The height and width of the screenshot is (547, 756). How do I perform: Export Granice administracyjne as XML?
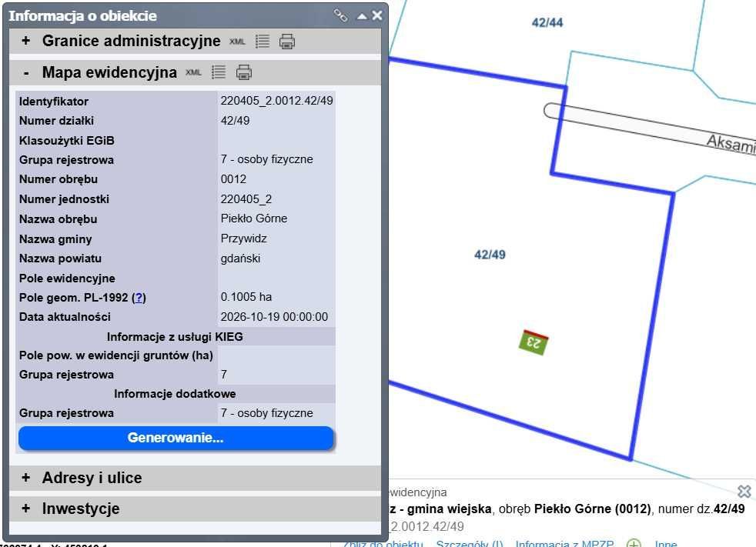click(237, 42)
